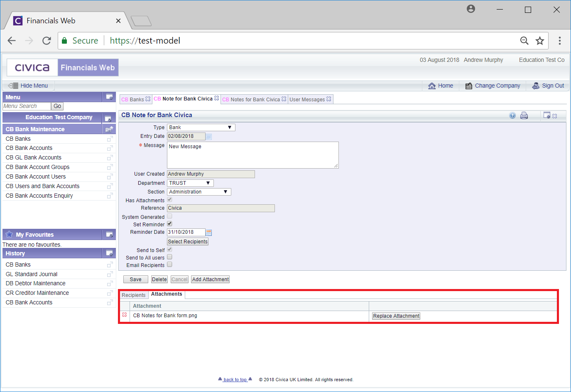Viewport: 571px width, 392px height.
Task: Toggle the Has Attachments checkbox
Action: coord(169,200)
